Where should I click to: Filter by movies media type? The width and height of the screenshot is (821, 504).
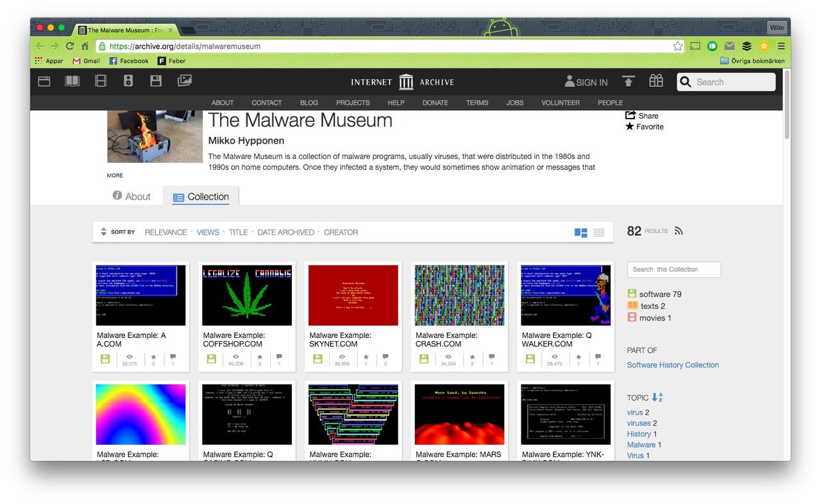649,317
